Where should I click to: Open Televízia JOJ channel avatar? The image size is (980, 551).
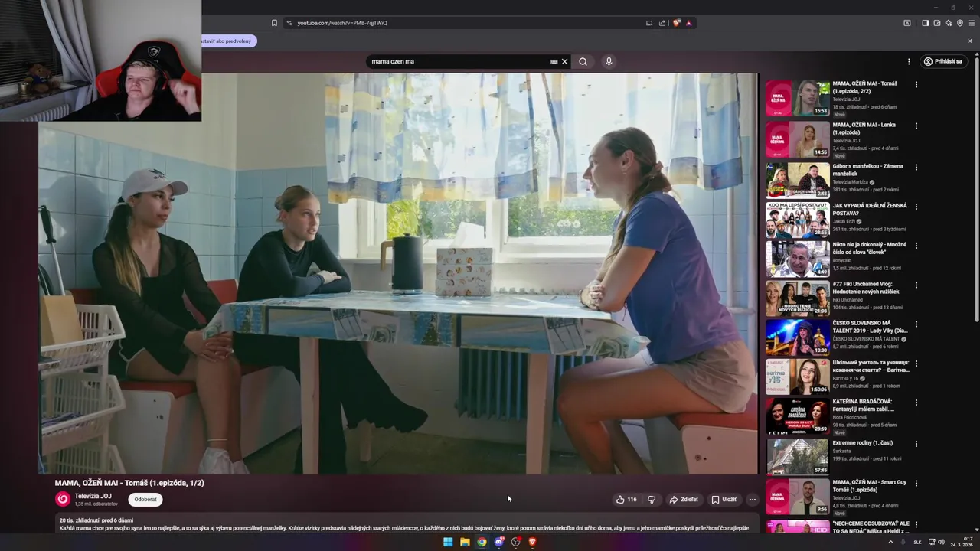[x=63, y=499]
